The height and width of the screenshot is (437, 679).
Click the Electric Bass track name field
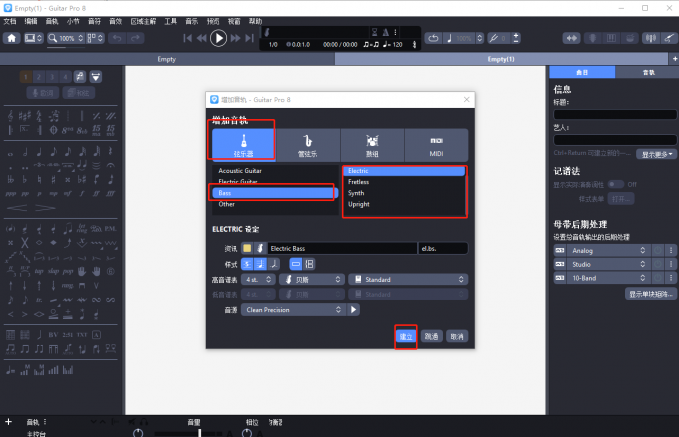[x=340, y=248]
